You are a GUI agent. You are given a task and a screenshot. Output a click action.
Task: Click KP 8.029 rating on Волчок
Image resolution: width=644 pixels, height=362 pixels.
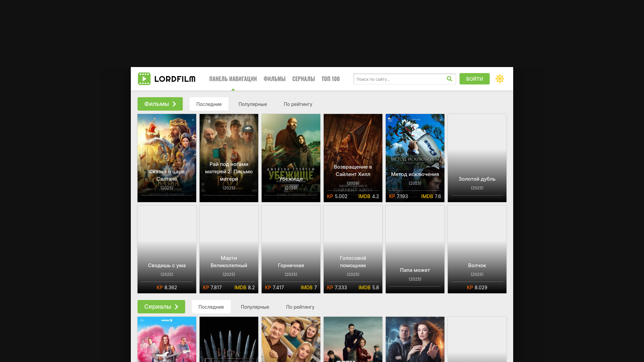477,288
